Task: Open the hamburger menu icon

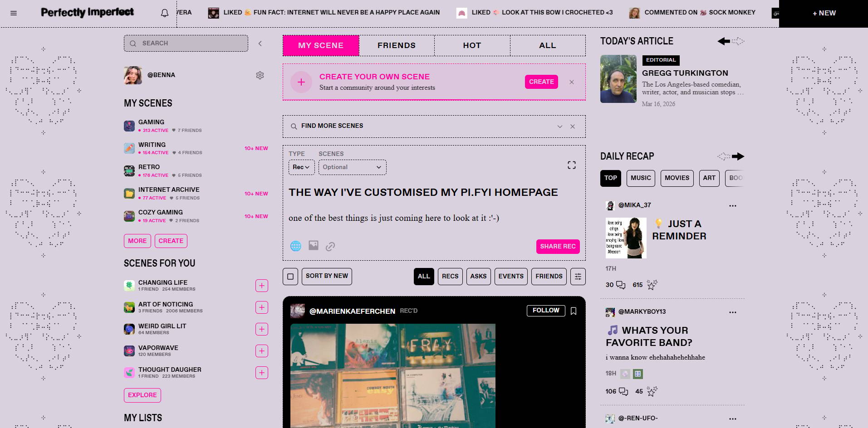Action: point(14,13)
